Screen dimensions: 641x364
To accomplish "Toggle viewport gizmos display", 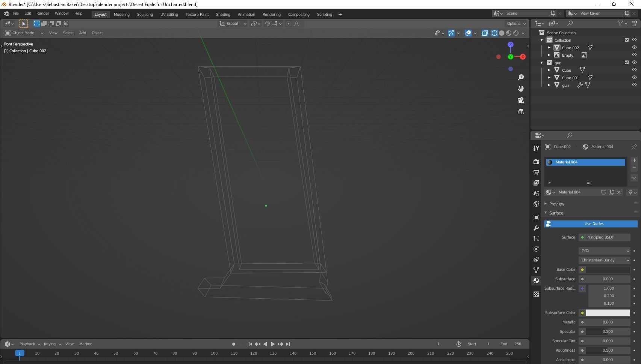I will [451, 33].
